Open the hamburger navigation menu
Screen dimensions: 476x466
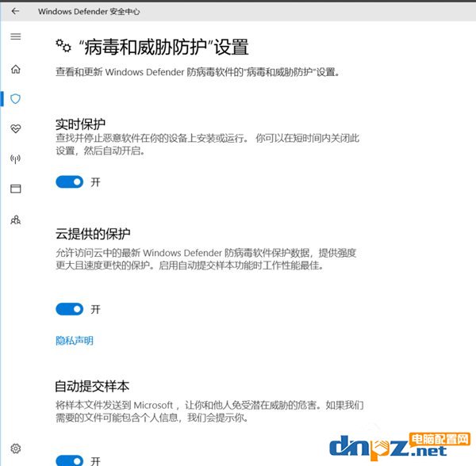point(16,36)
